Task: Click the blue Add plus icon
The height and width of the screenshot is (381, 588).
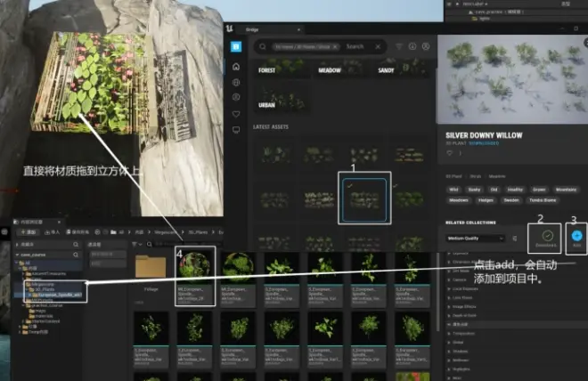Action: pos(576,236)
